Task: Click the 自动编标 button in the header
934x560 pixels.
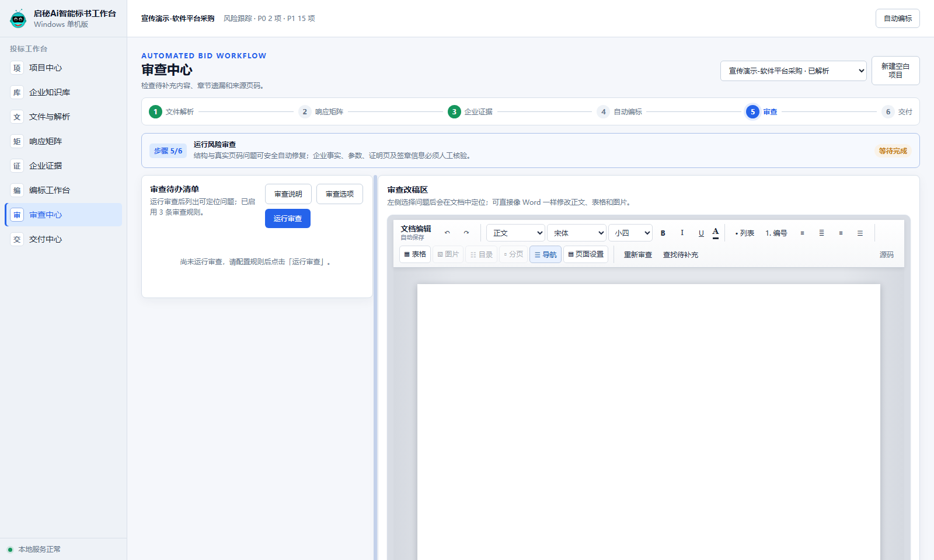Action: coord(898,19)
